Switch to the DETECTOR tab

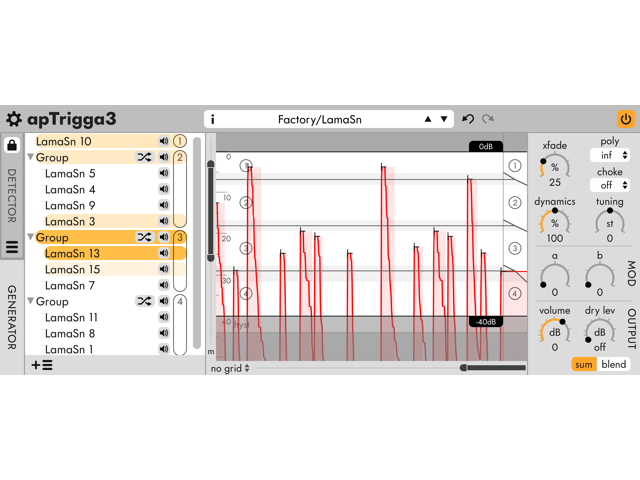tap(12, 196)
